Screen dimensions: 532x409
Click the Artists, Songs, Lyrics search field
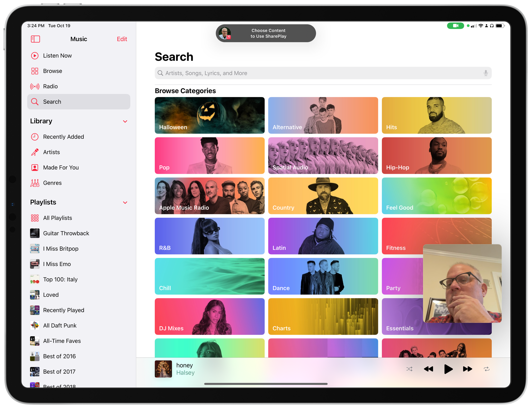[323, 73]
